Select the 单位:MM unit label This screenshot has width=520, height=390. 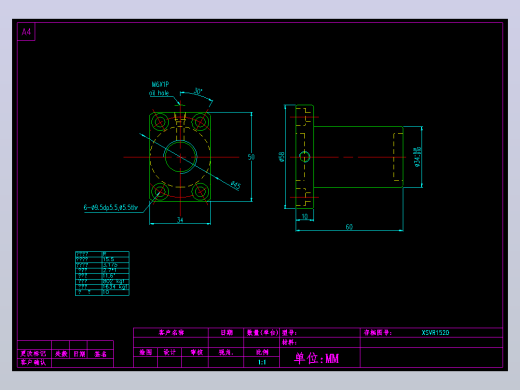[316, 358]
